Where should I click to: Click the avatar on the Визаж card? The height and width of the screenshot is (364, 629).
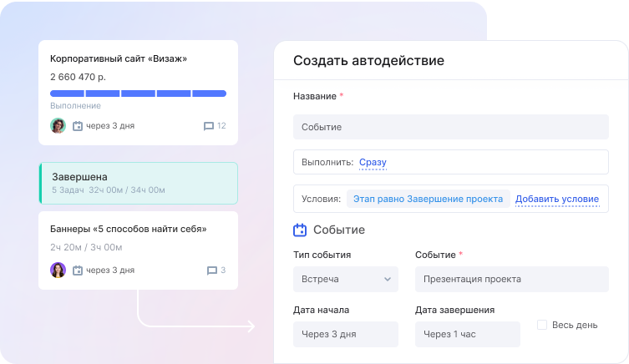coord(58,126)
